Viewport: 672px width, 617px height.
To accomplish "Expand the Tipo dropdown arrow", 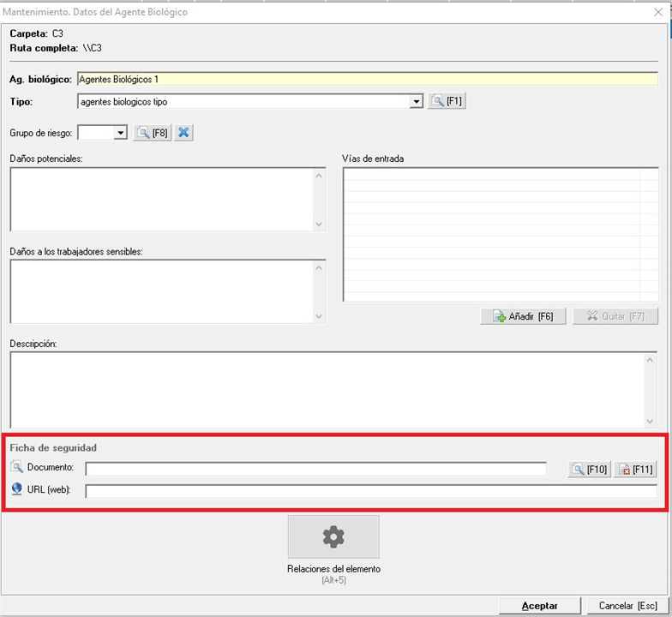I will (x=416, y=102).
